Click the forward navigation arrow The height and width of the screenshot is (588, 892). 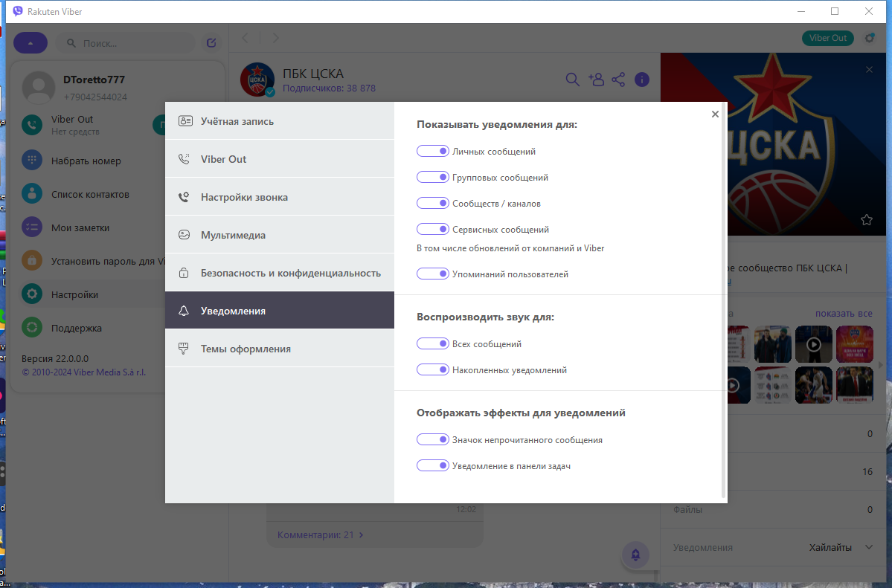(x=276, y=38)
